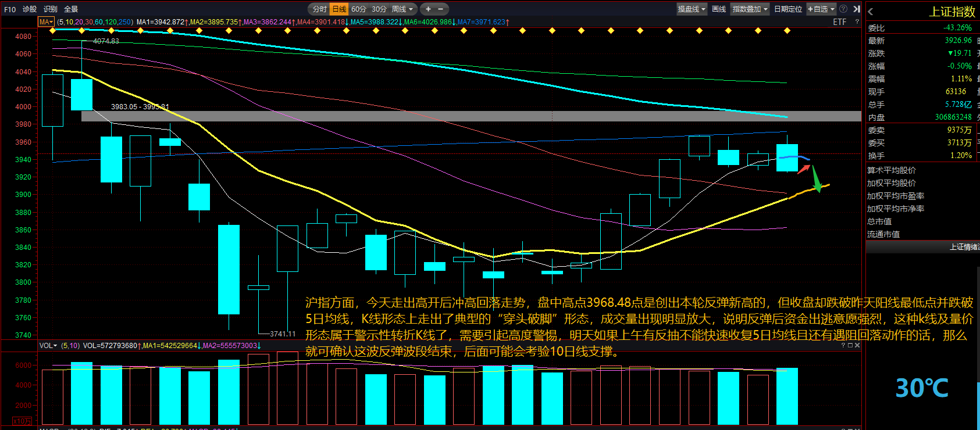Open the MA indicator dropdown
The width and height of the screenshot is (980, 430).
point(46,22)
